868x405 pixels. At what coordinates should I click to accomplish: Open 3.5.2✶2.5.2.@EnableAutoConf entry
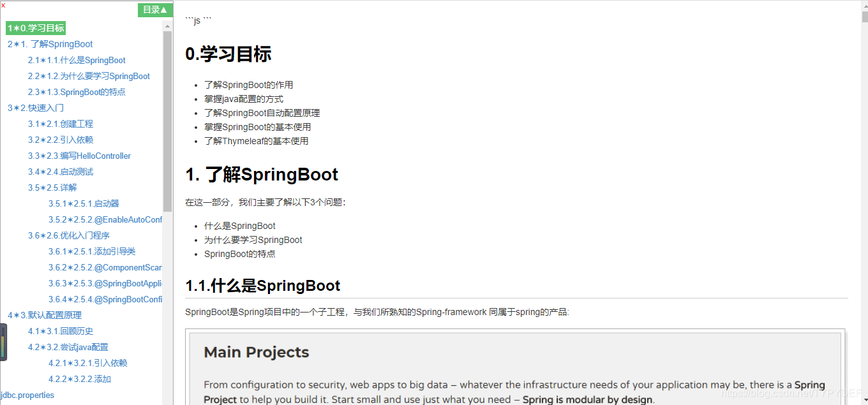click(x=105, y=219)
